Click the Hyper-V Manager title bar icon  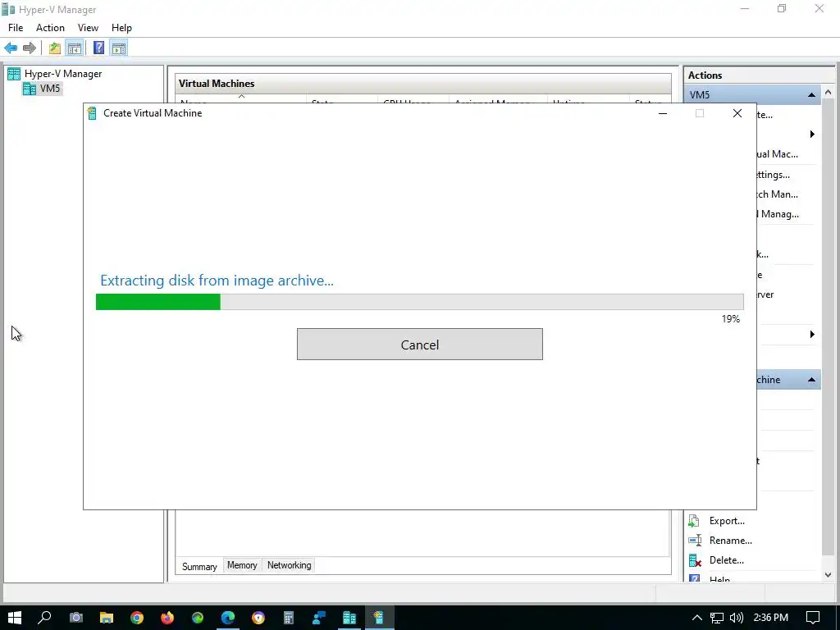8,9
